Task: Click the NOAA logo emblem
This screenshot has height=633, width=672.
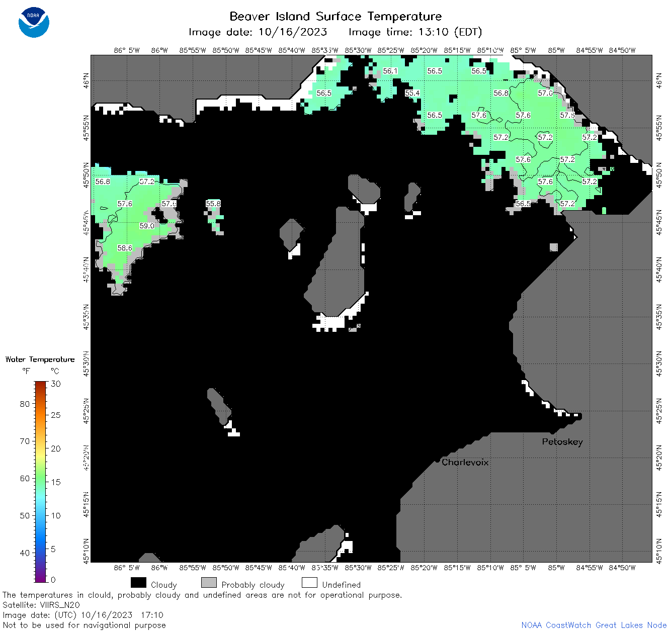Action: (x=34, y=22)
